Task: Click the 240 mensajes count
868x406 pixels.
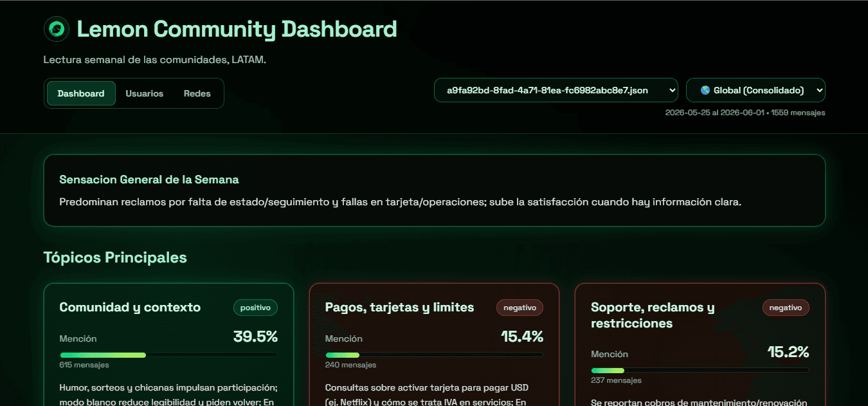Action: click(350, 365)
